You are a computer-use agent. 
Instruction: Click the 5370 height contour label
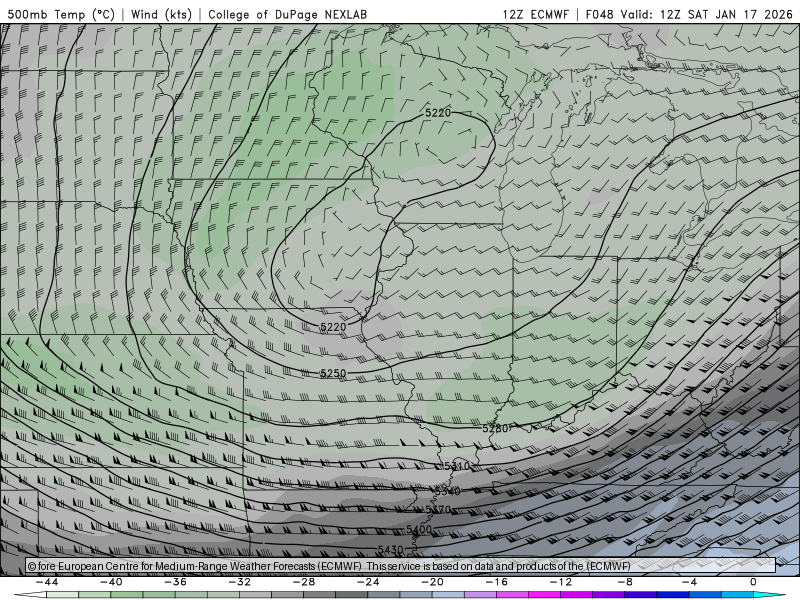click(438, 509)
